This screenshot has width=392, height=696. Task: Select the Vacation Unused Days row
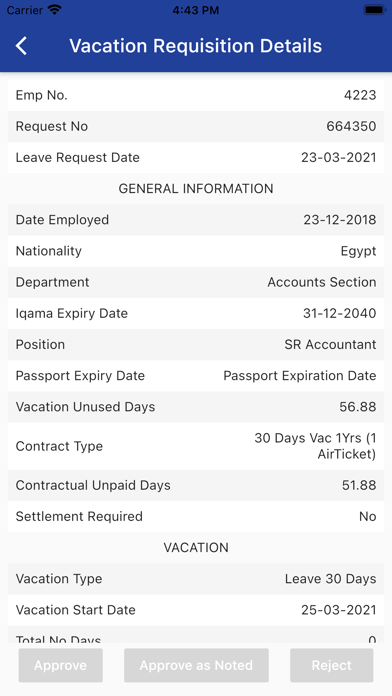(196, 407)
